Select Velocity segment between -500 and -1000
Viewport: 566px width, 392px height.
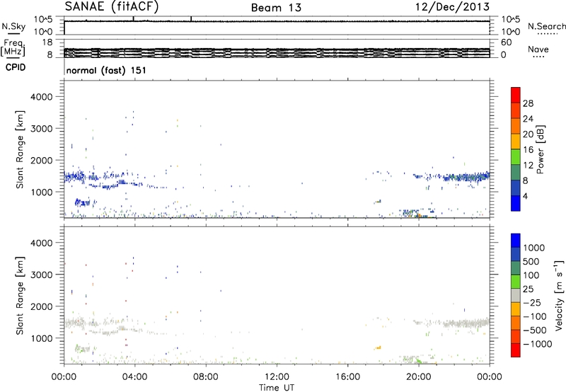[x=516, y=336]
